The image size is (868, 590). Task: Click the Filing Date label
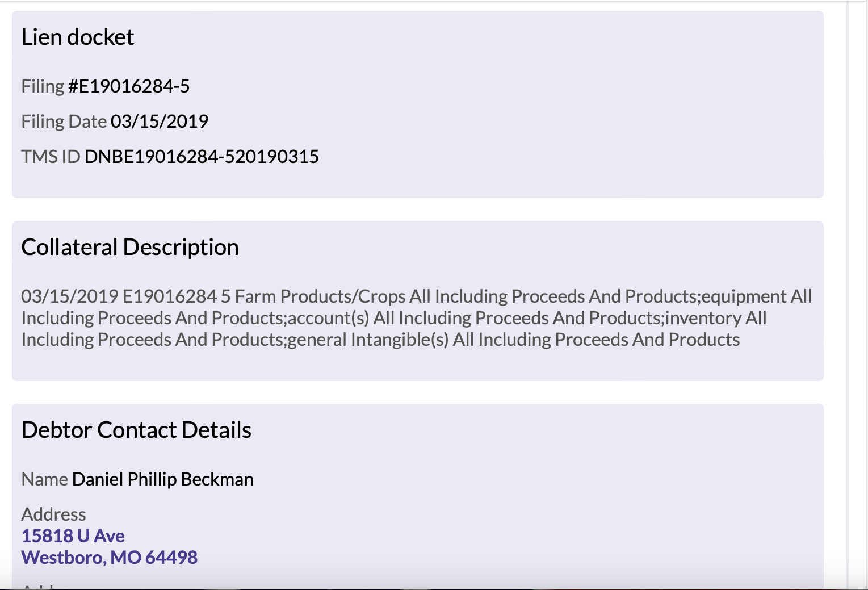[64, 122]
